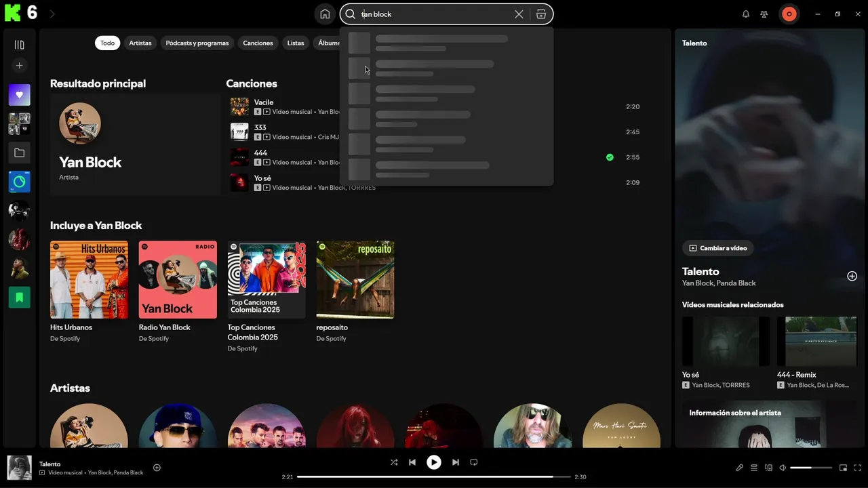Screen dimensions: 868x488
Task: Click the Talento title in right panel
Action: 701,271
